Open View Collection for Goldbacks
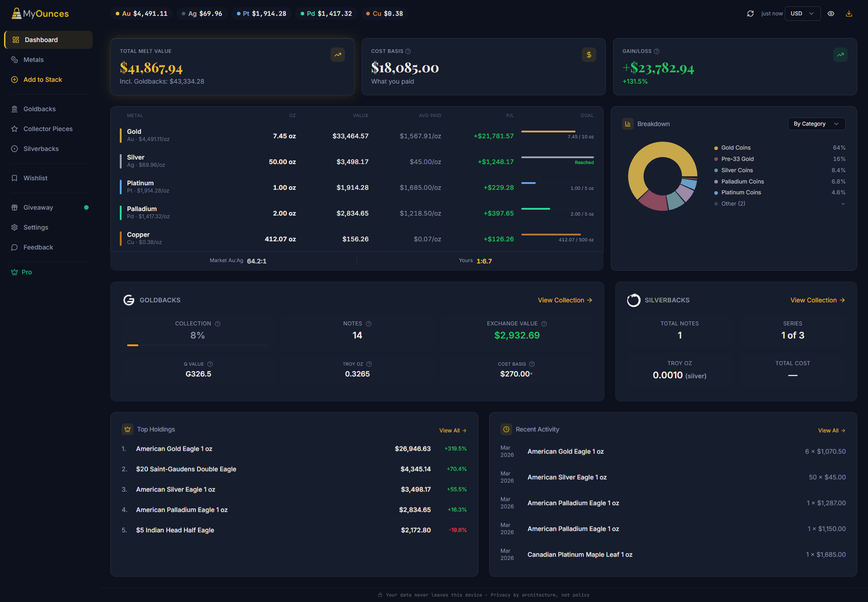868x602 pixels. (564, 300)
